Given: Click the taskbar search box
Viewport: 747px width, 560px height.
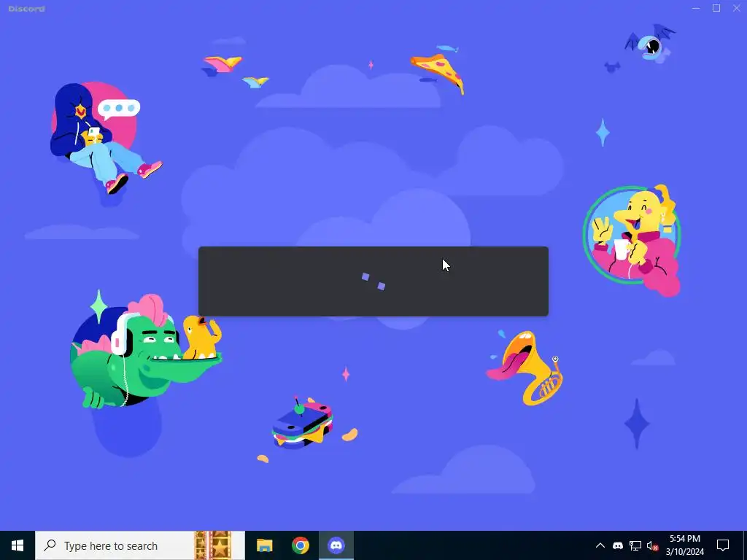Looking at the screenshot, I should (x=139, y=545).
